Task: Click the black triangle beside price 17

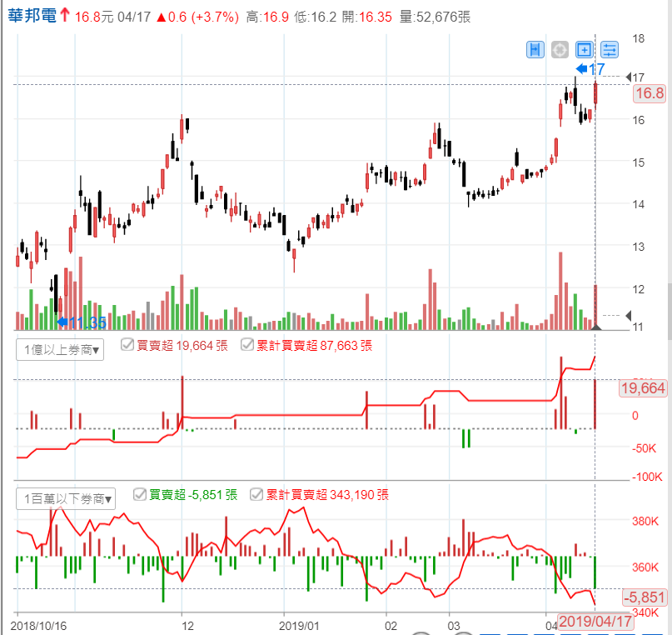Action: point(629,77)
